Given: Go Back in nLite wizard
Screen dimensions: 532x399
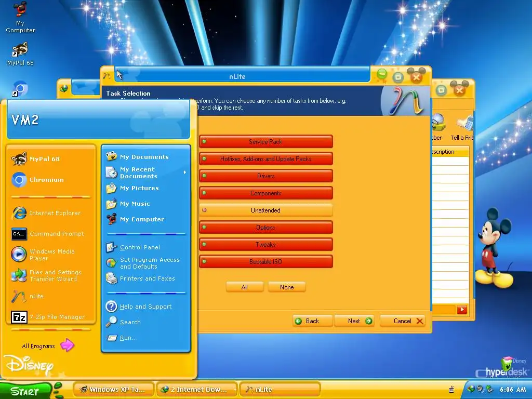Looking at the screenshot, I should [x=312, y=321].
